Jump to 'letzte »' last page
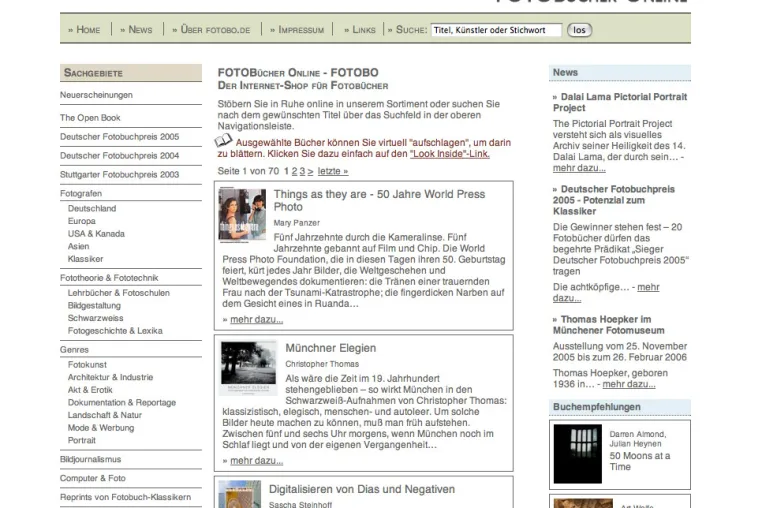The image size is (762, 508). [x=333, y=171]
